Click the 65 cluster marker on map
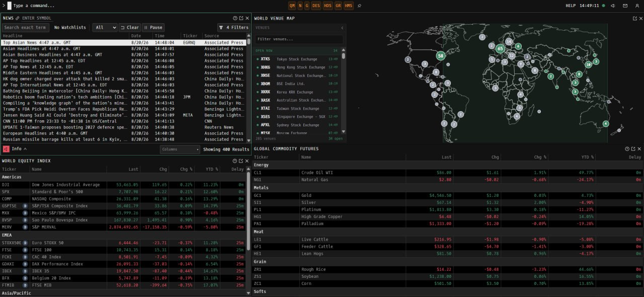This screenshot has width=644, height=297. [x=500, y=49]
